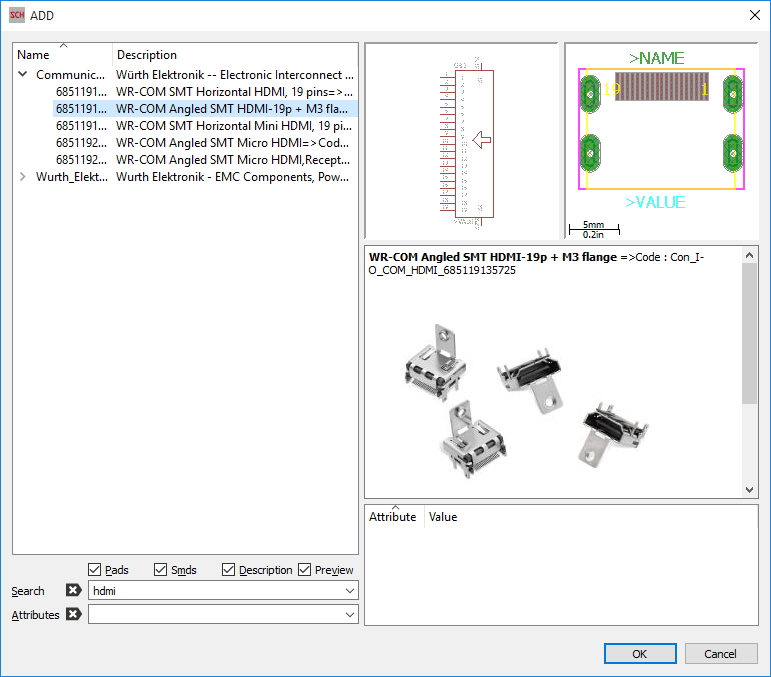
Task: Select the Würth Elektronik -- Electronic Interconnect row
Action: [x=194, y=75]
